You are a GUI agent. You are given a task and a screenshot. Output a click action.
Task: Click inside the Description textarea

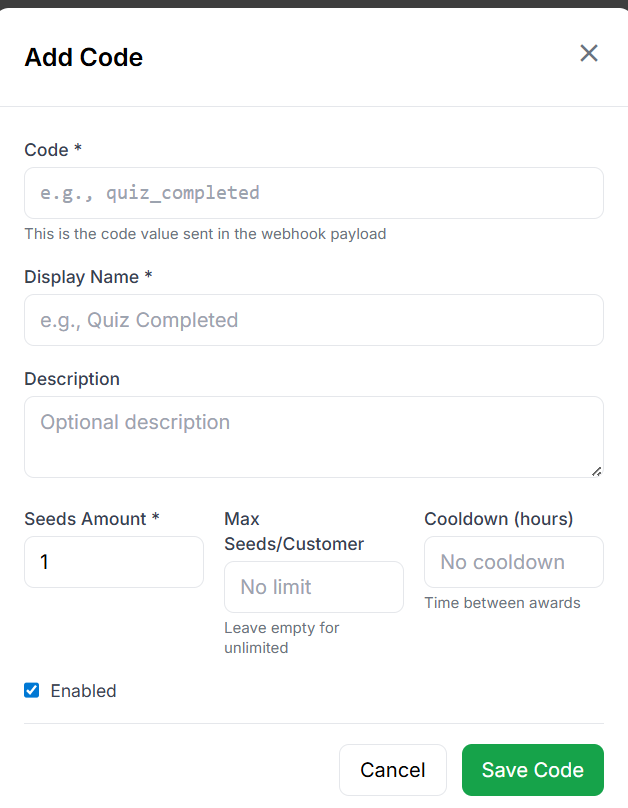tap(313, 437)
